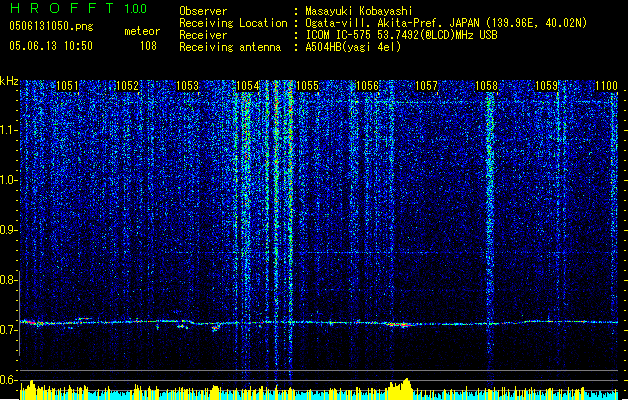Click the 1.1 kHz axis label
629x400 pixels.
pos(9,130)
